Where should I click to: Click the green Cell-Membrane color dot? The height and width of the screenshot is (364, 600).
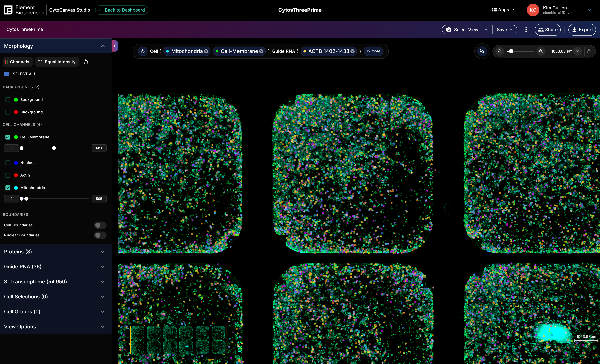click(x=16, y=137)
